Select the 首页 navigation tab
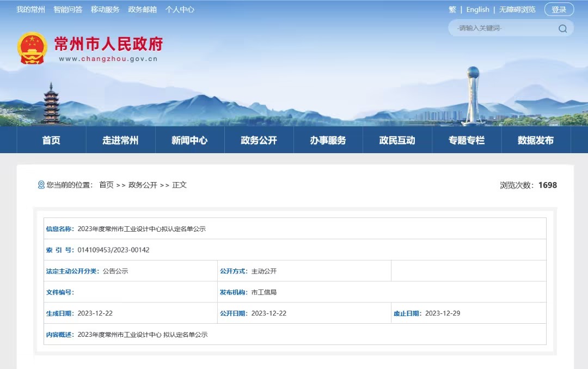 [x=51, y=140]
